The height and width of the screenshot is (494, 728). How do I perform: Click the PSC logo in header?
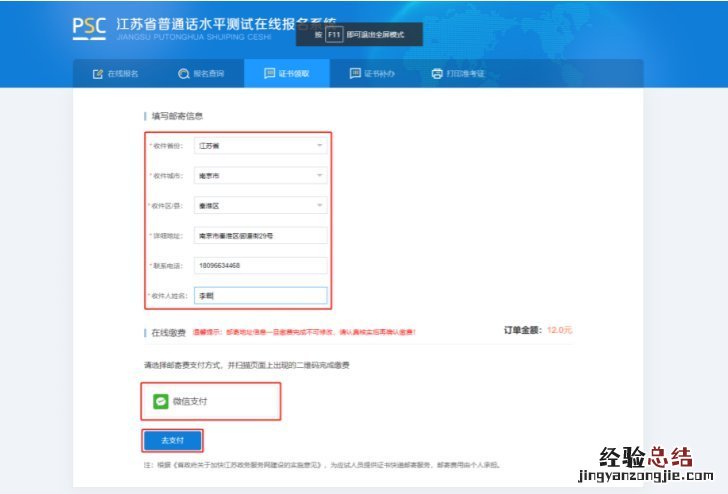pyautogui.click(x=89, y=28)
